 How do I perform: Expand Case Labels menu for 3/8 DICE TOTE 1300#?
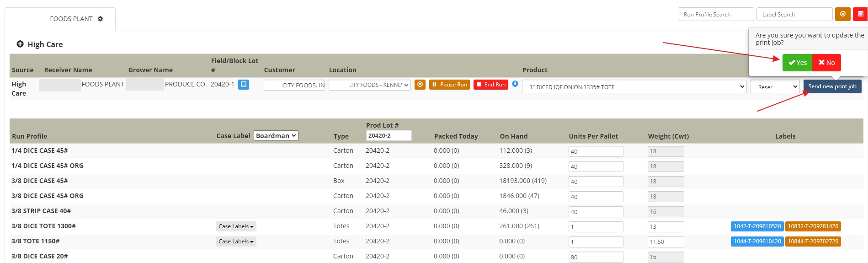click(x=235, y=226)
